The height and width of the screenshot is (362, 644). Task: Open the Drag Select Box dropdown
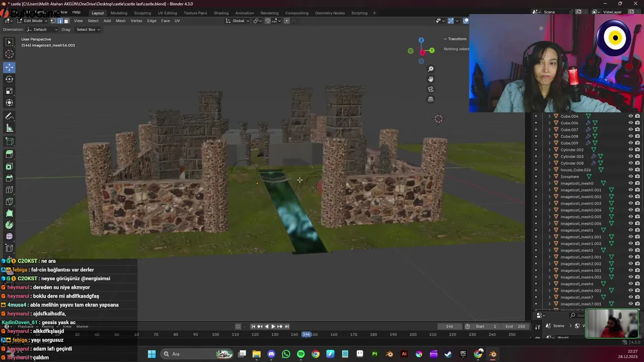pos(88,29)
